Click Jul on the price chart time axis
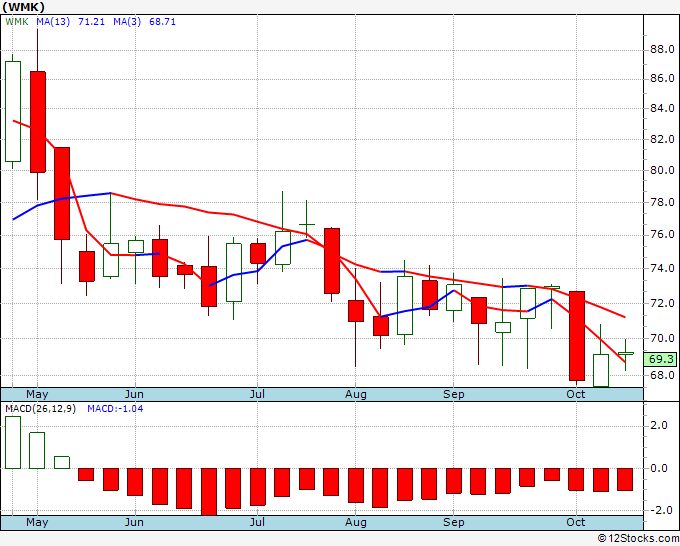The image size is (680, 546). (257, 394)
